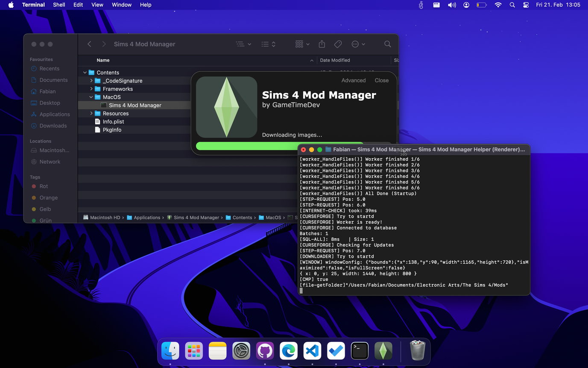This screenshot has width=588, height=368.
Task: Open the Edit menu
Action: click(x=78, y=5)
